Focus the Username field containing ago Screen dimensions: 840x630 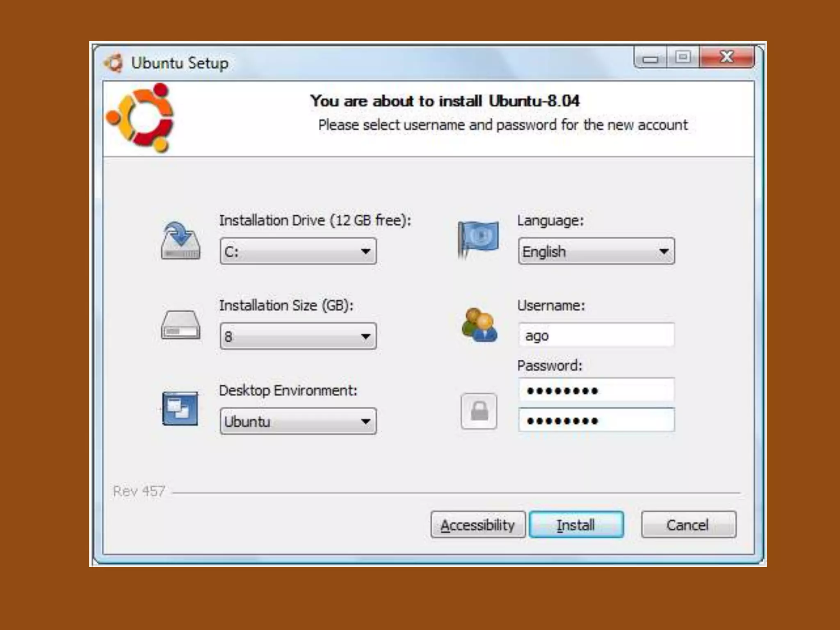click(596, 335)
